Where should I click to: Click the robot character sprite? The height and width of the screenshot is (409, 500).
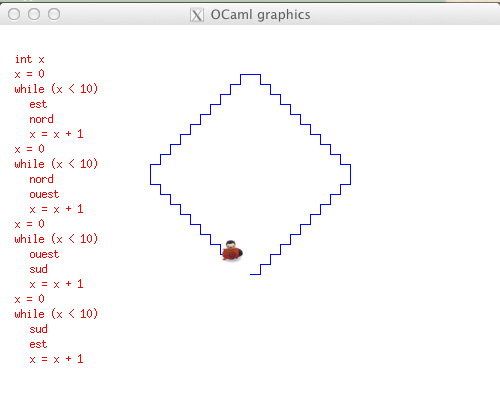[x=232, y=251]
